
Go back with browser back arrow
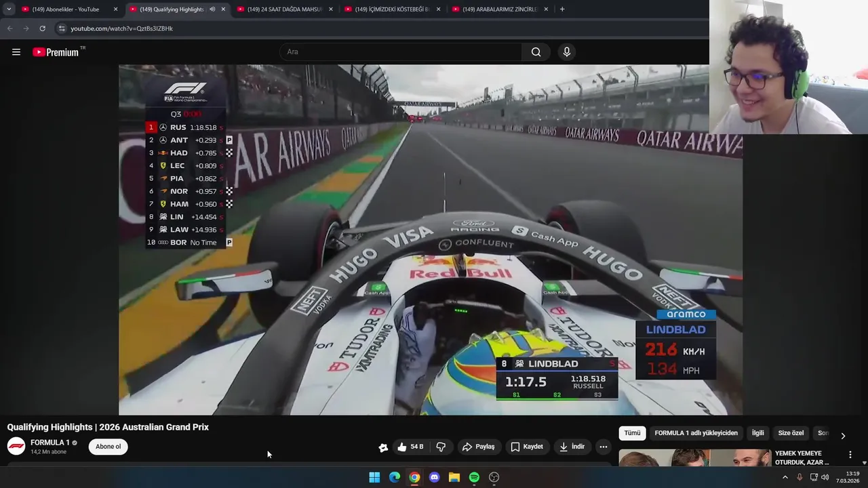pos(9,28)
